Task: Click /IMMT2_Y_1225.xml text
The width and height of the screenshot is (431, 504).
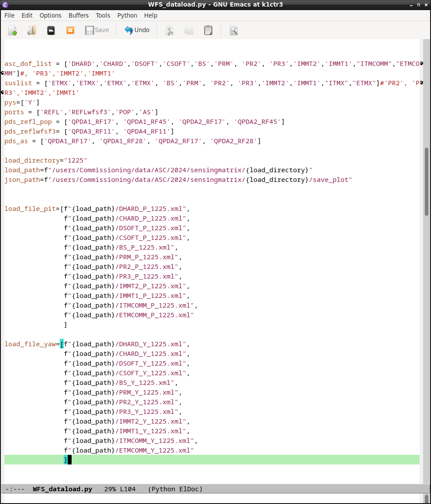Action: tap(149, 421)
